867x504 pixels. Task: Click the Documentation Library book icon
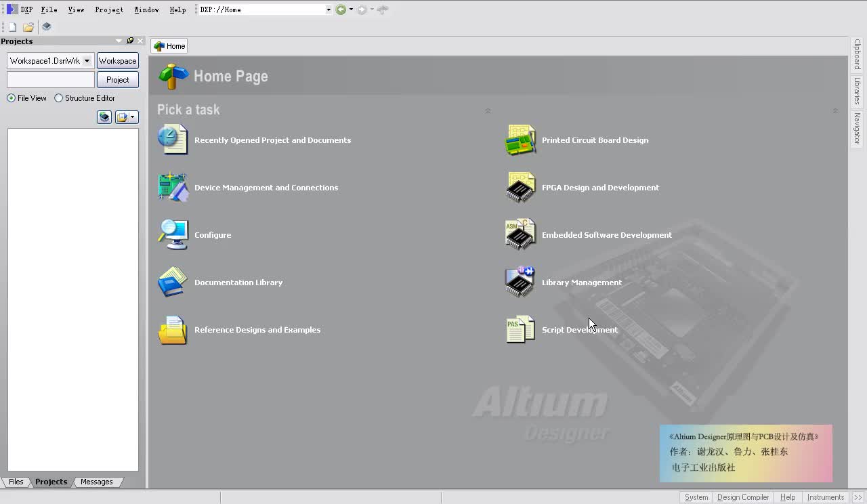pyautogui.click(x=172, y=282)
